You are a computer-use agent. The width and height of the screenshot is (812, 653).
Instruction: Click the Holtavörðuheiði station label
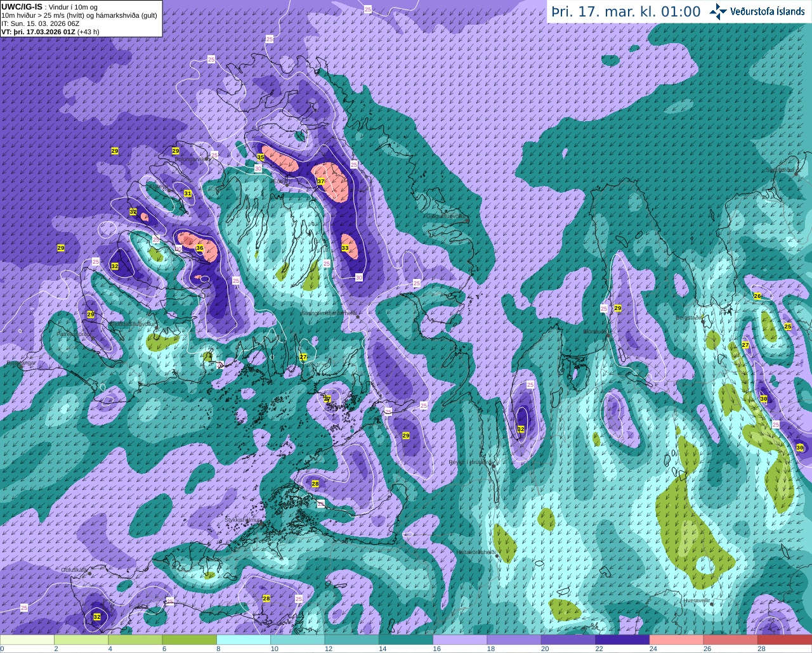(x=476, y=552)
